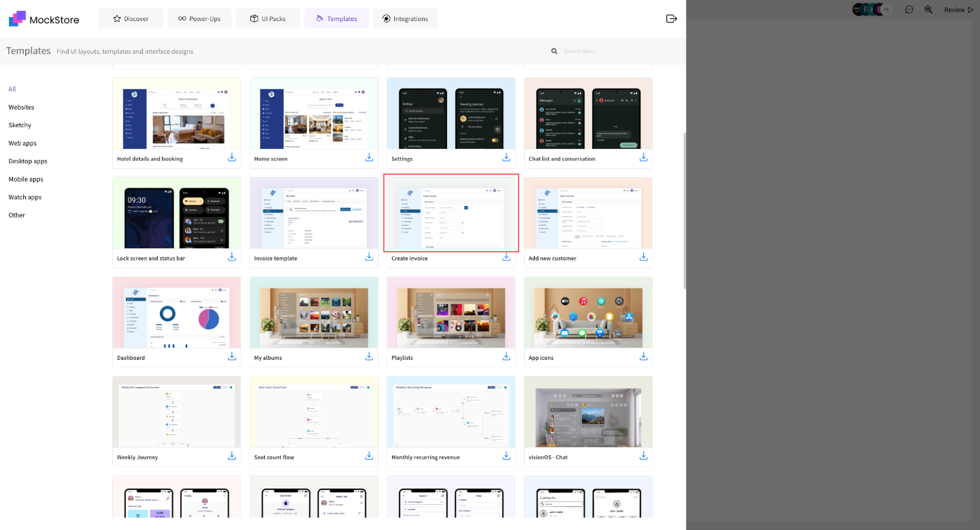The height and width of the screenshot is (530, 980).
Task: Download the Seat count flow template
Action: (369, 456)
